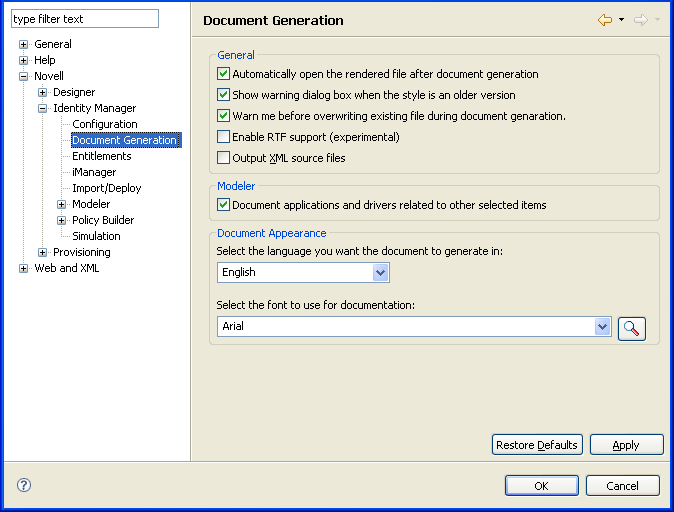
Task: Select Provisioning in the tree
Action: 81,252
